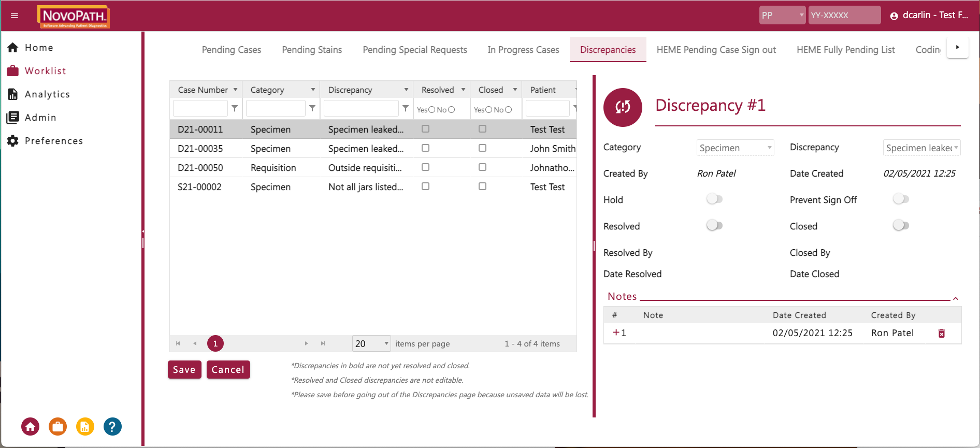
Task: Open the Case Number column menu arrow
Action: click(235, 90)
